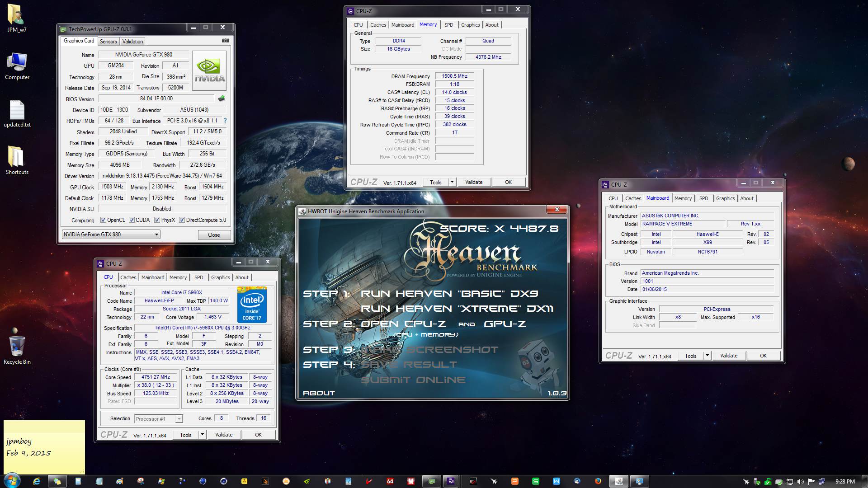This screenshot has width=868, height=488.
Task: Open About in the HWBOT Heaven app
Action: tap(319, 393)
